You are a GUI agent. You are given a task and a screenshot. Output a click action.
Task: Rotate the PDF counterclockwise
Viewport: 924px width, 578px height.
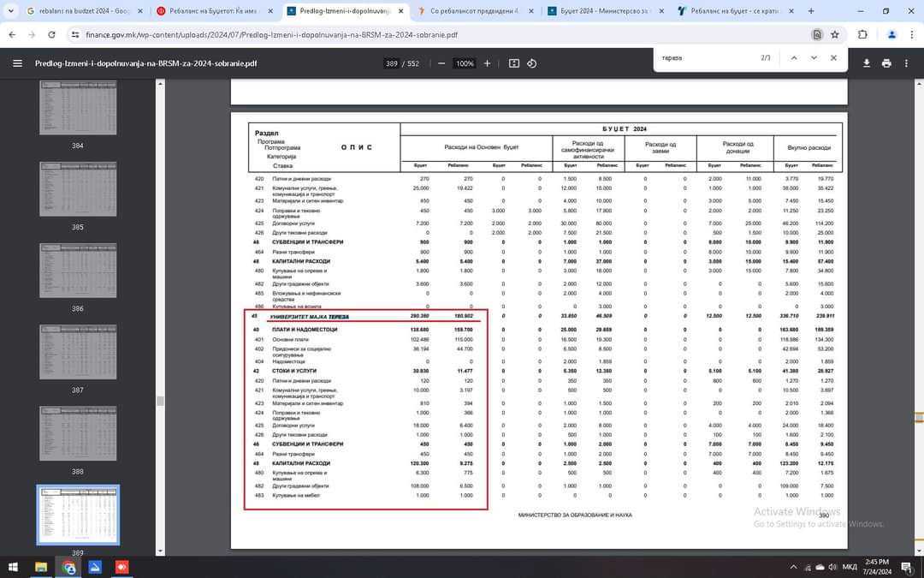tap(532, 63)
